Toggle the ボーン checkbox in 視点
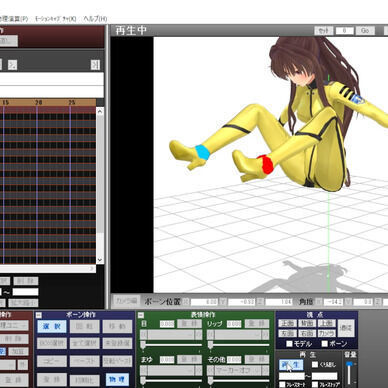This screenshot has height=388, width=388. (325, 344)
